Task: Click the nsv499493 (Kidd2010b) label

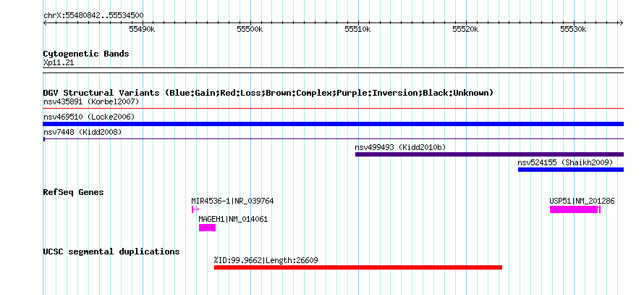Action: [400, 147]
